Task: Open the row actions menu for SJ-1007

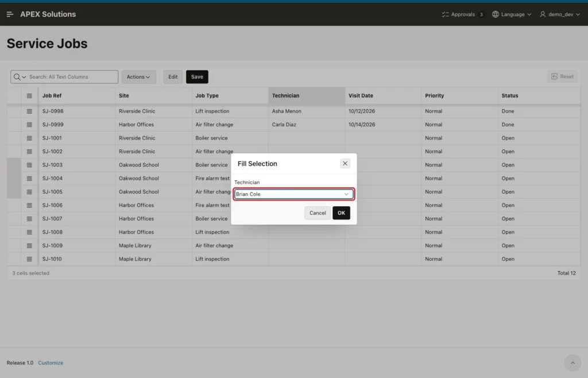Action: [x=29, y=219]
